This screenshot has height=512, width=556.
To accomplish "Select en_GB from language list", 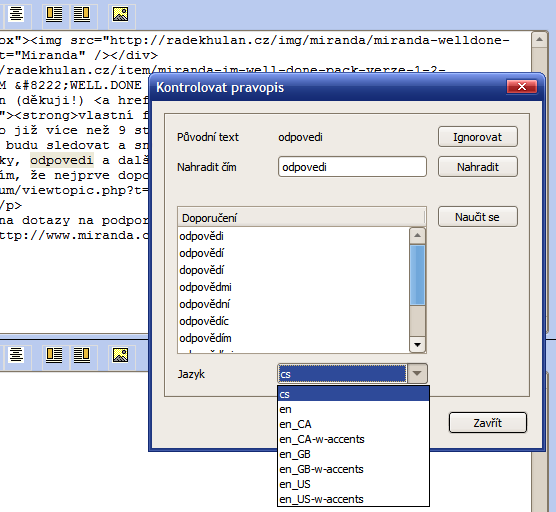I will 353,454.
